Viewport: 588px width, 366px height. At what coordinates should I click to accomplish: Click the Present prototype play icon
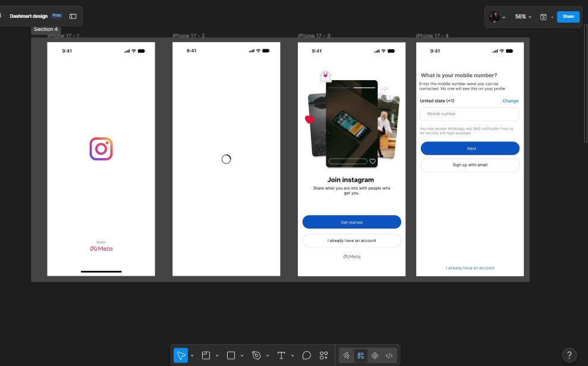[543, 17]
